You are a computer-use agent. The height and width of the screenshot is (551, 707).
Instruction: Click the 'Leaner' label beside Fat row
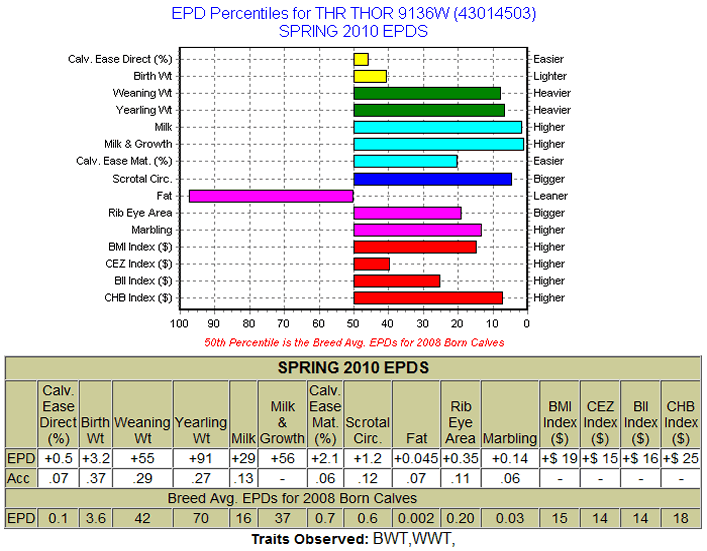[x=550, y=196]
